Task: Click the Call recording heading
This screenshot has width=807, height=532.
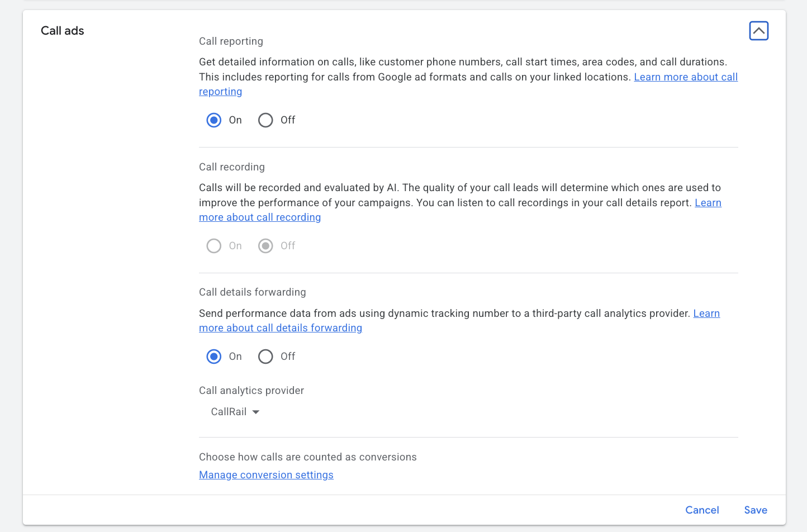Action: 232,167
